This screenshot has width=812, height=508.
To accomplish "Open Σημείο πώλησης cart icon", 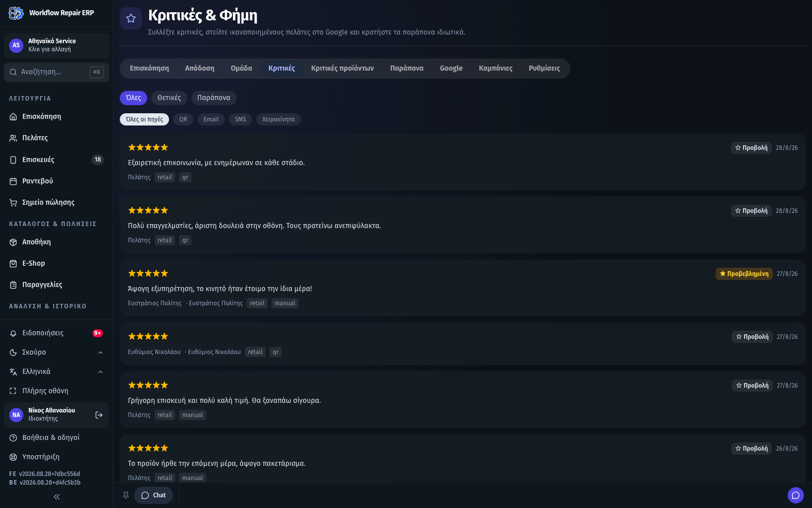I will (13, 203).
